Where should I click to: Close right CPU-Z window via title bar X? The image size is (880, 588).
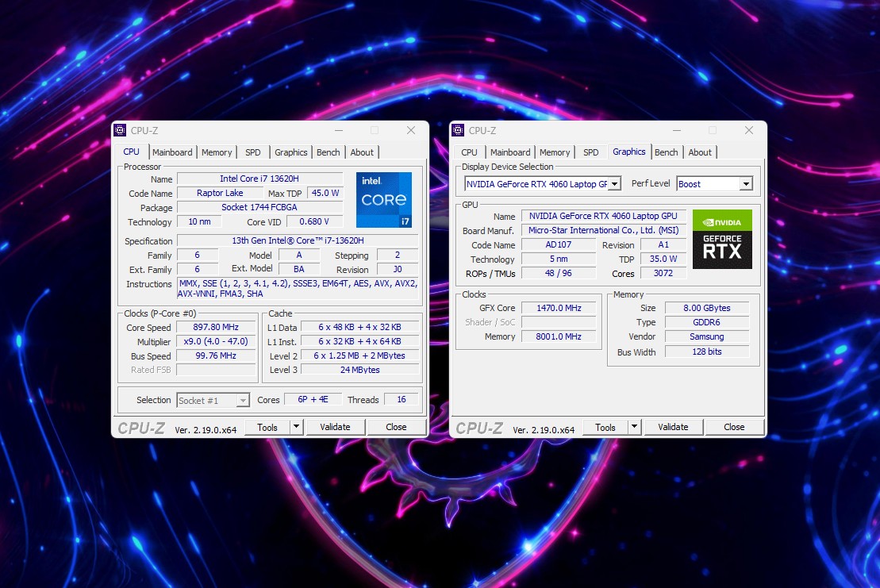748,130
